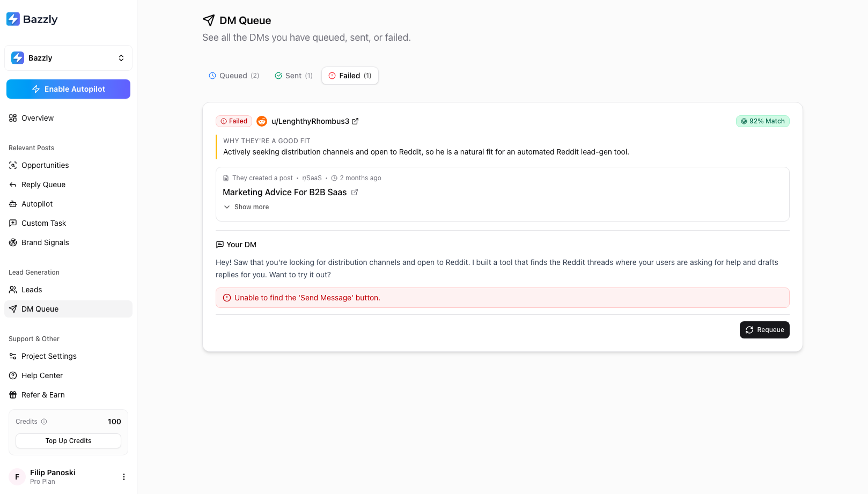Click the Brand Signals radar icon
868x494 pixels.
pos(13,242)
